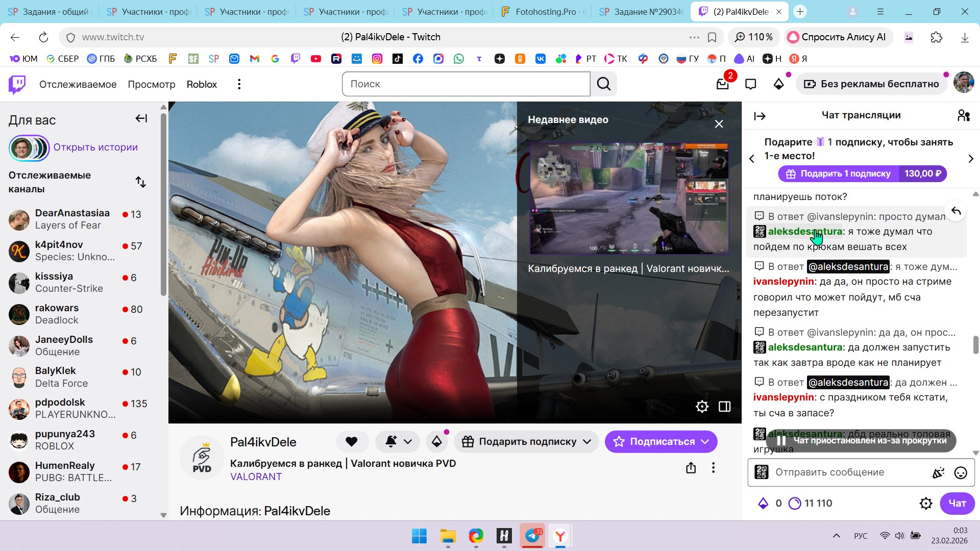Open the whispers speech bubble icon
This screenshot has height=551, width=980.
click(x=750, y=84)
